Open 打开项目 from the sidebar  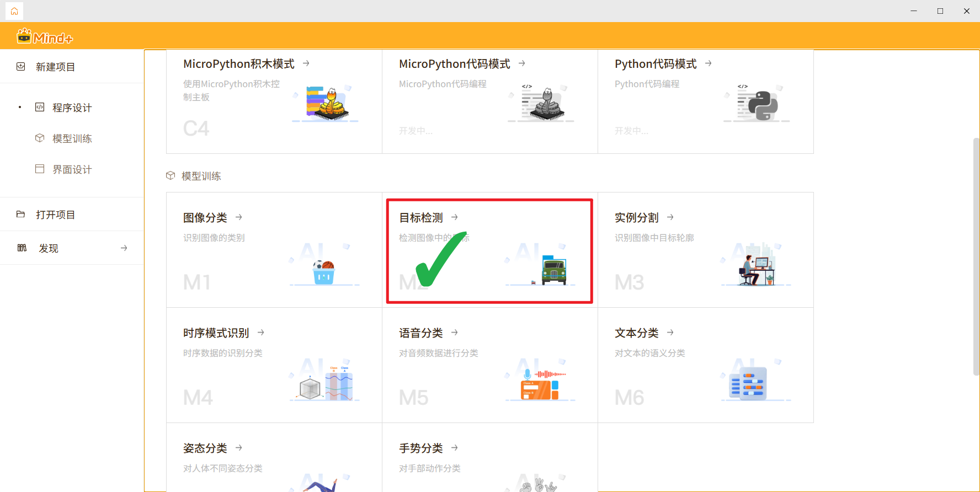(x=55, y=215)
